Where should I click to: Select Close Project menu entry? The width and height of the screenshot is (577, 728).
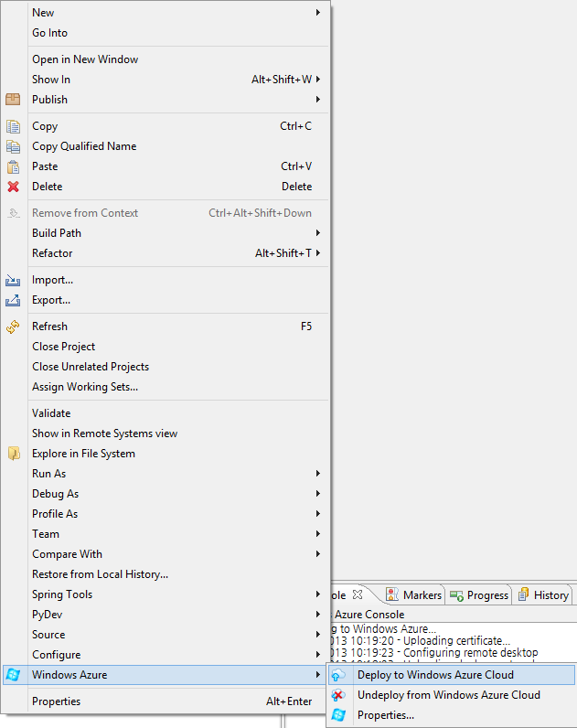click(x=165, y=347)
